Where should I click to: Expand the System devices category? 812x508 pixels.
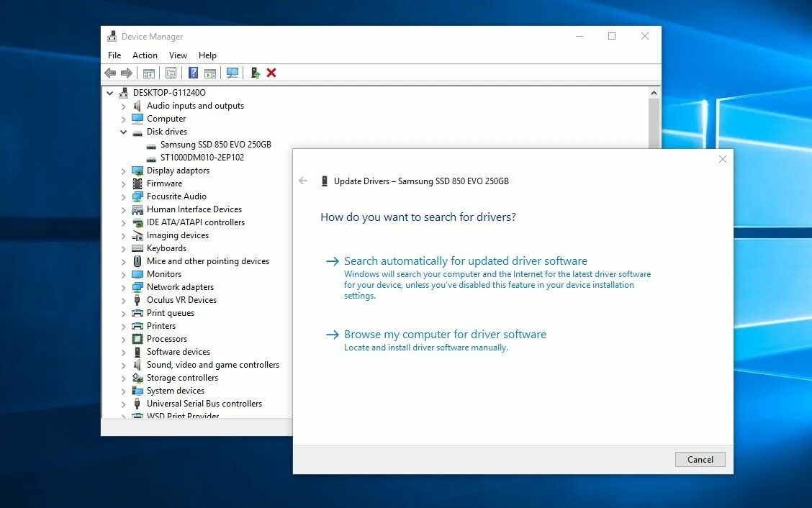click(123, 391)
